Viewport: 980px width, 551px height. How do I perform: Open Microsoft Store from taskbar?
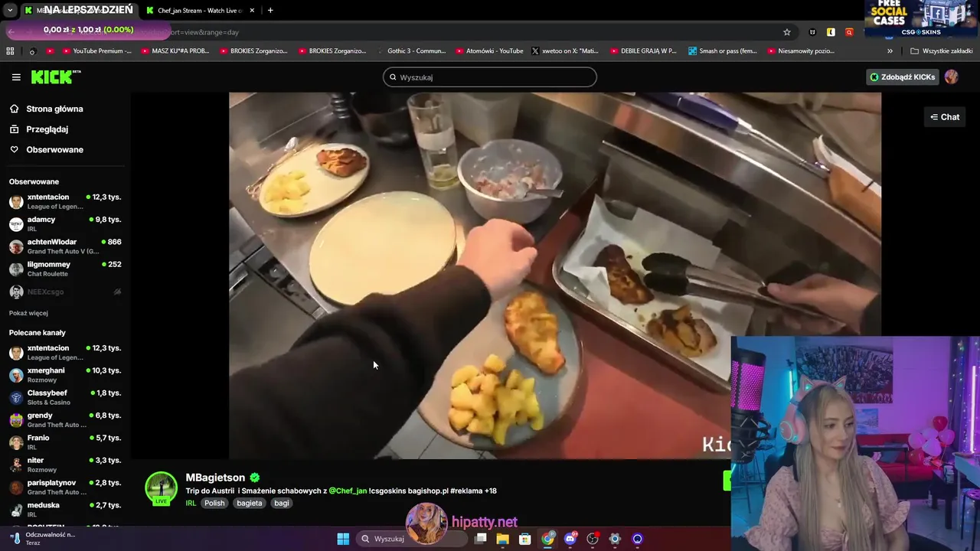click(524, 539)
